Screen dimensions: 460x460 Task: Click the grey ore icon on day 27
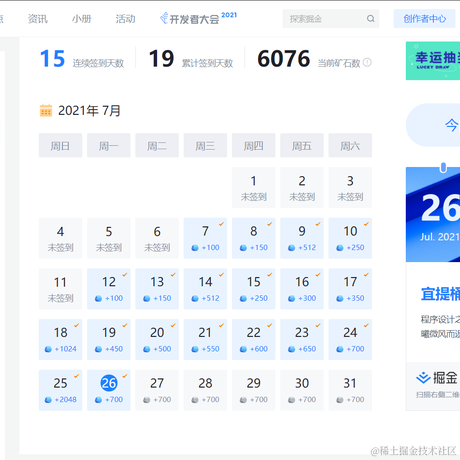tap(146, 400)
